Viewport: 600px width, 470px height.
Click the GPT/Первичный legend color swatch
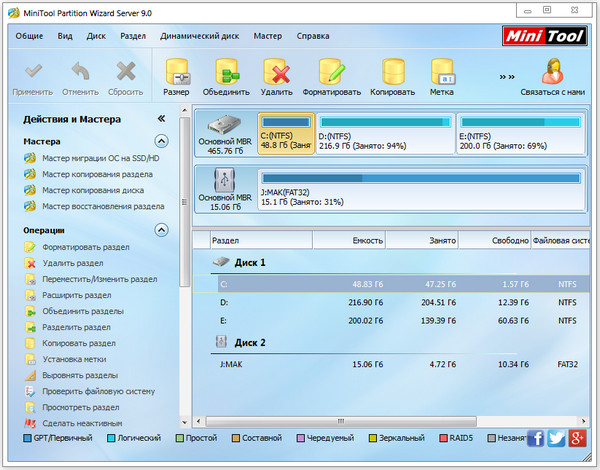click(27, 438)
